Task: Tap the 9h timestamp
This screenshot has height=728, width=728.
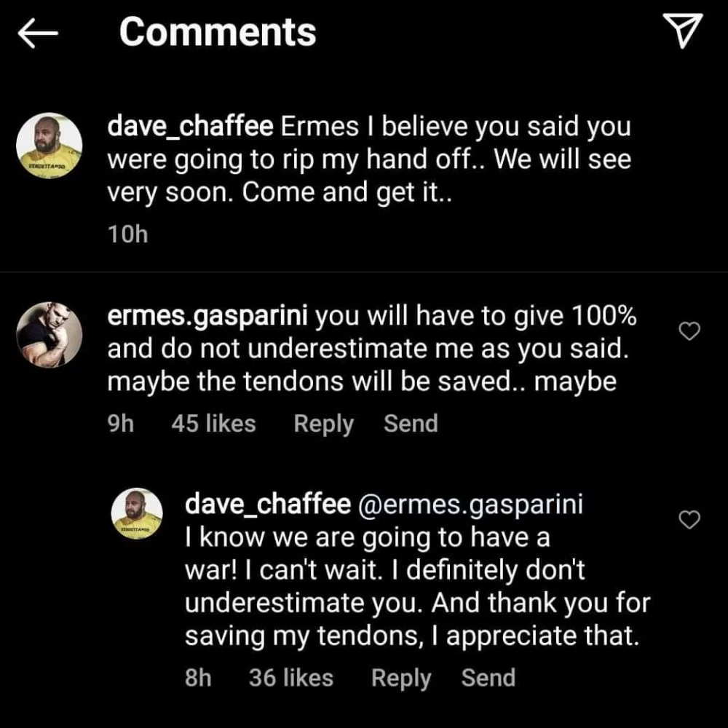Action: click(121, 424)
